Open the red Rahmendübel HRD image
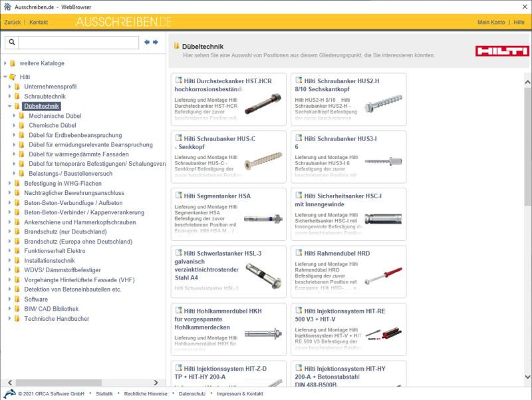The image size is (532, 400). pos(384,276)
